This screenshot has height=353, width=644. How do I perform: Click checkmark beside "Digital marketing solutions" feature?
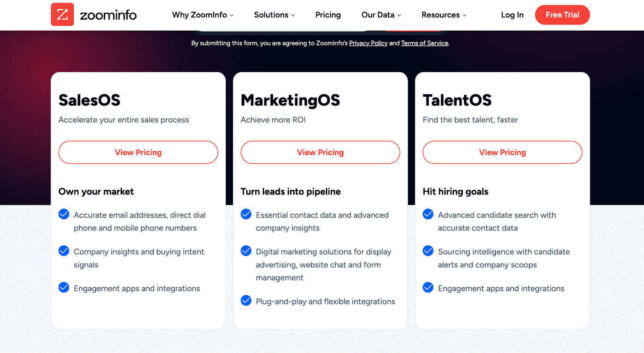click(x=246, y=251)
